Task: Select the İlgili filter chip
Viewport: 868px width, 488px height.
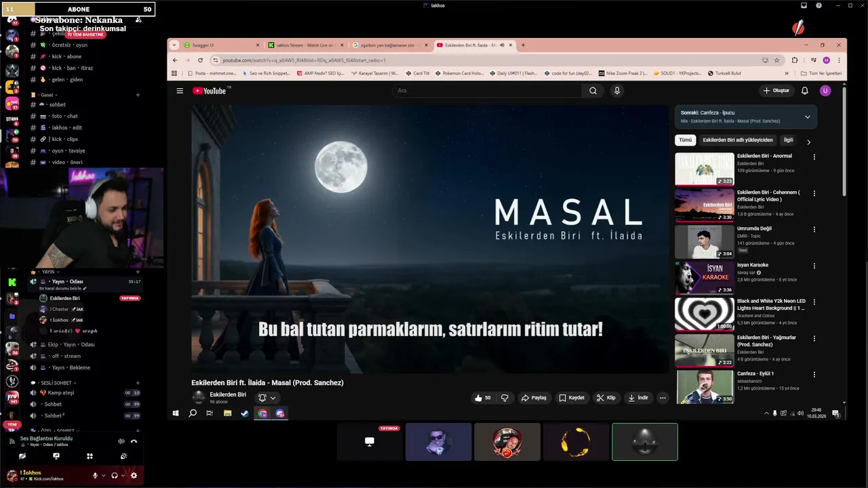Action: 788,140
